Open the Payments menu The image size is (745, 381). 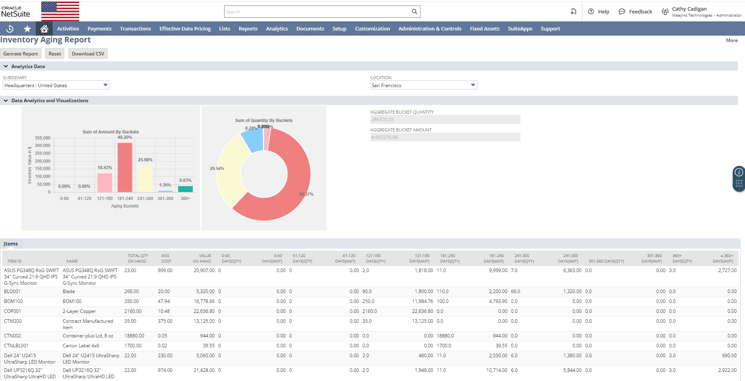99,29
